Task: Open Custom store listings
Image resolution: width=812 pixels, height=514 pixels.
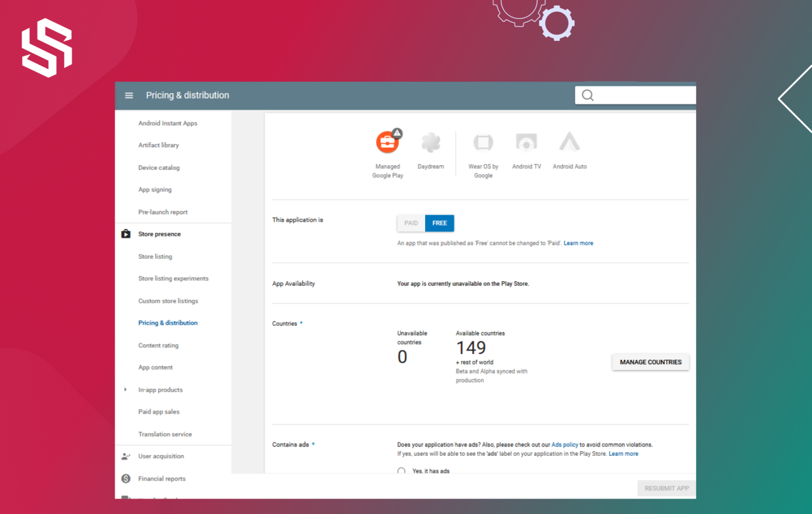Action: 168,301
